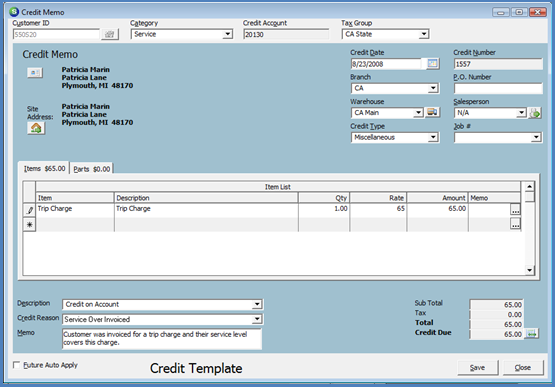This screenshot has height=387, width=555.
Task: Open the Credit Reason dropdown
Action: pos(257,319)
